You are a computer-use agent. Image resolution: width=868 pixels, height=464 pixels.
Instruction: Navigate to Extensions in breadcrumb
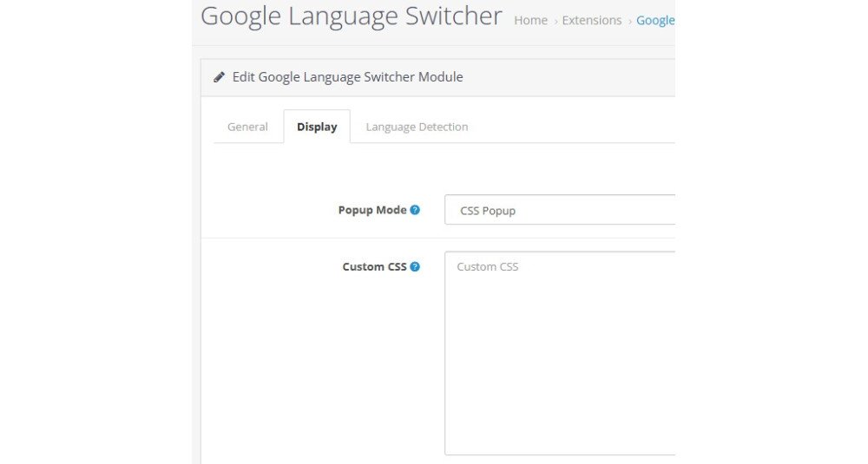point(591,20)
